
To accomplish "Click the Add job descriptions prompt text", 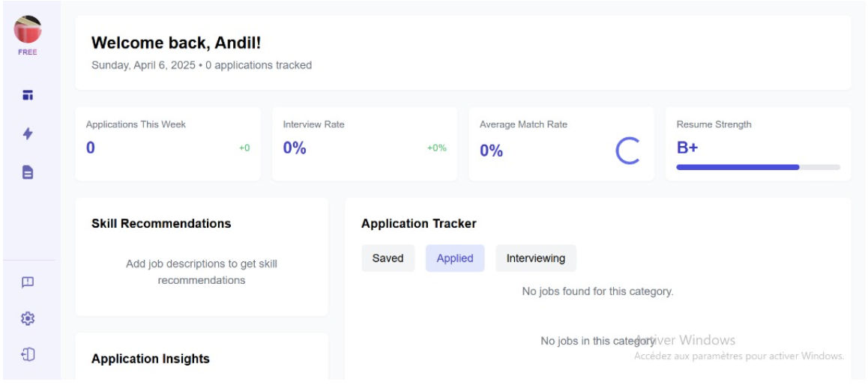I will tap(202, 272).
